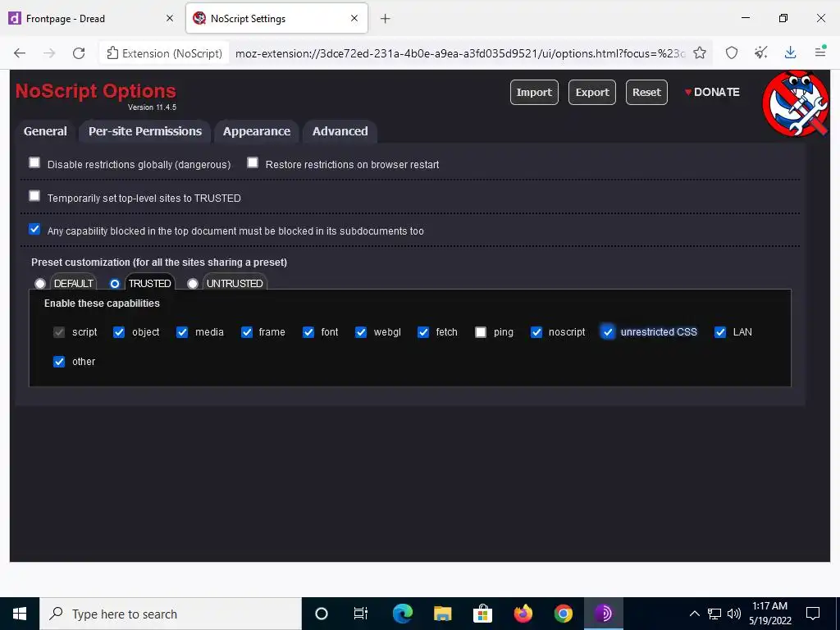Switch to the Frontpage - Dread browser tab
Image resolution: width=840 pixels, height=630 pixels.
point(91,18)
